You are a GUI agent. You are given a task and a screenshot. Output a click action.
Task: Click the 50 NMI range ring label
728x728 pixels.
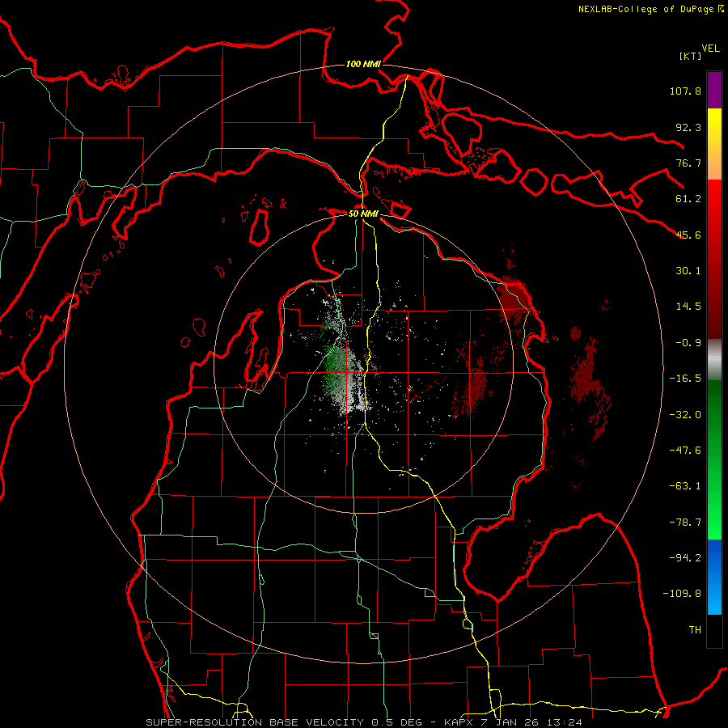(363, 214)
